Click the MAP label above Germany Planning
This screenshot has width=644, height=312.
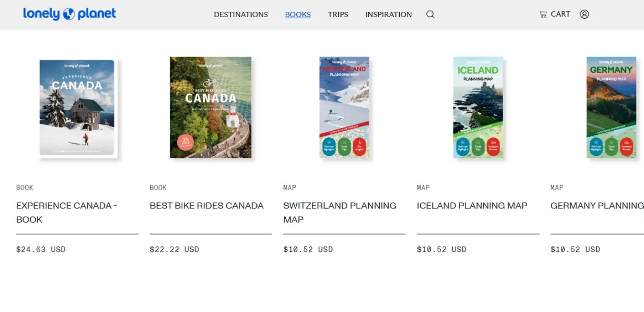click(557, 187)
